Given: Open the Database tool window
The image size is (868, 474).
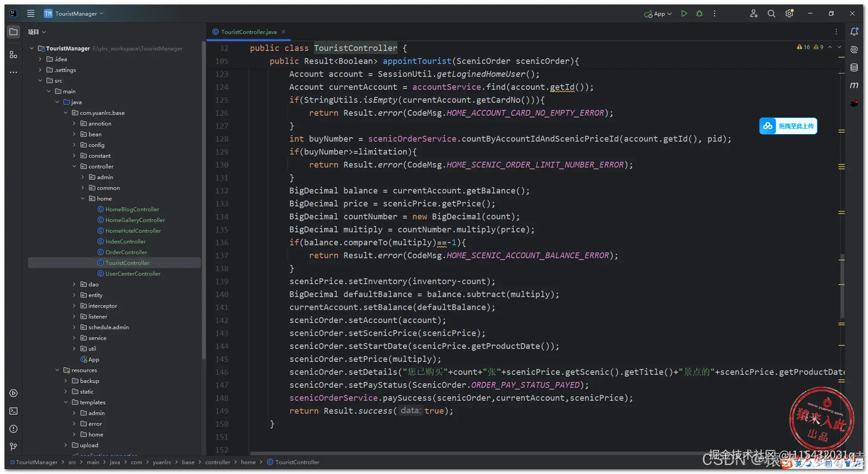Looking at the screenshot, I should [854, 67].
